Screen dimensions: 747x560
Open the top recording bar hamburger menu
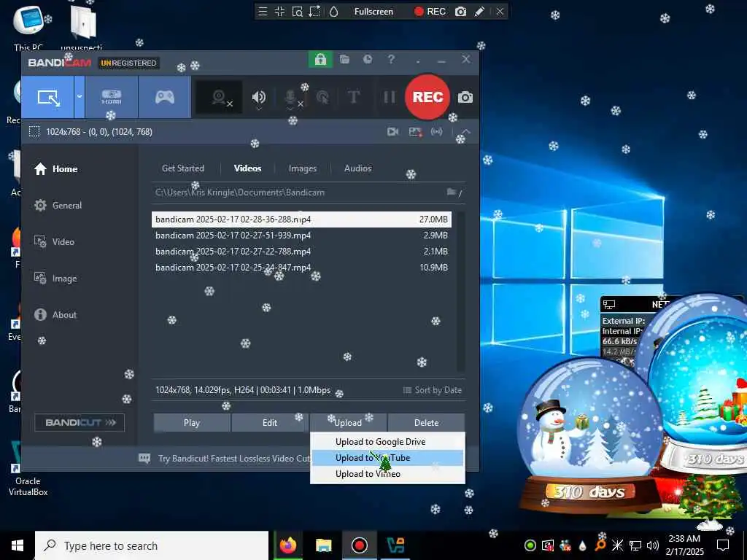pyautogui.click(x=263, y=12)
